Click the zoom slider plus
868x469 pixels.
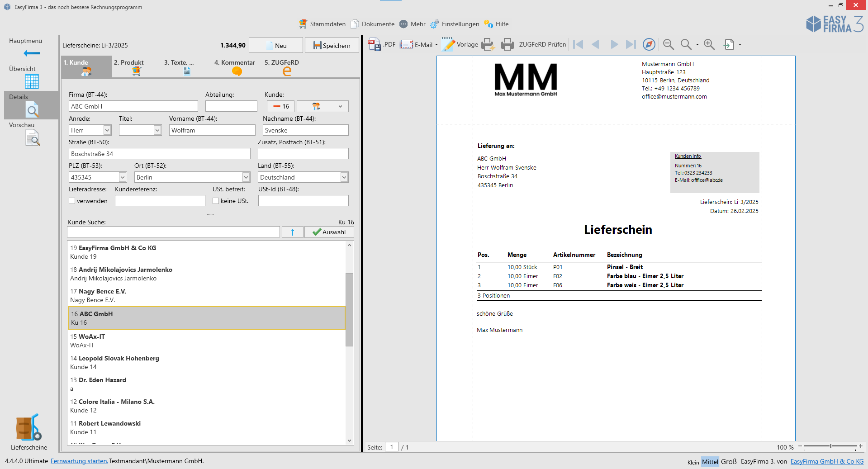coord(860,446)
